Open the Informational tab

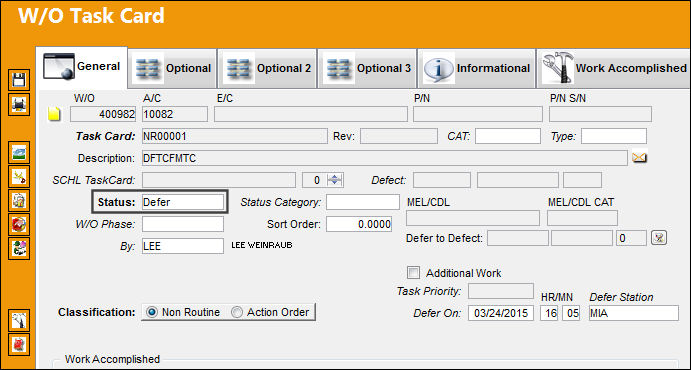point(476,68)
